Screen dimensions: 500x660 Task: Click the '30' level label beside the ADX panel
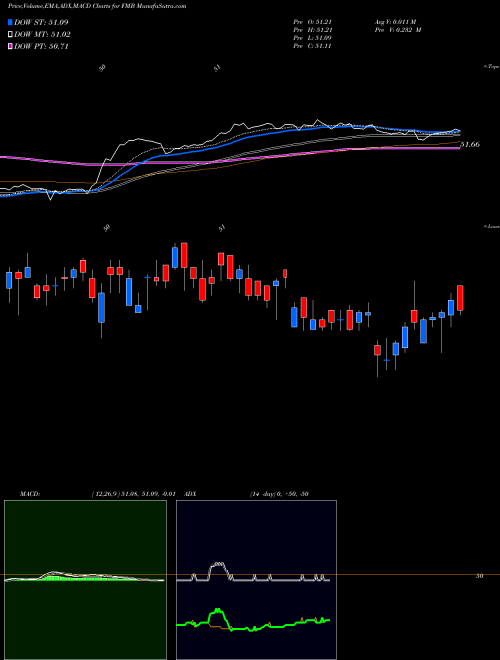coord(479,576)
